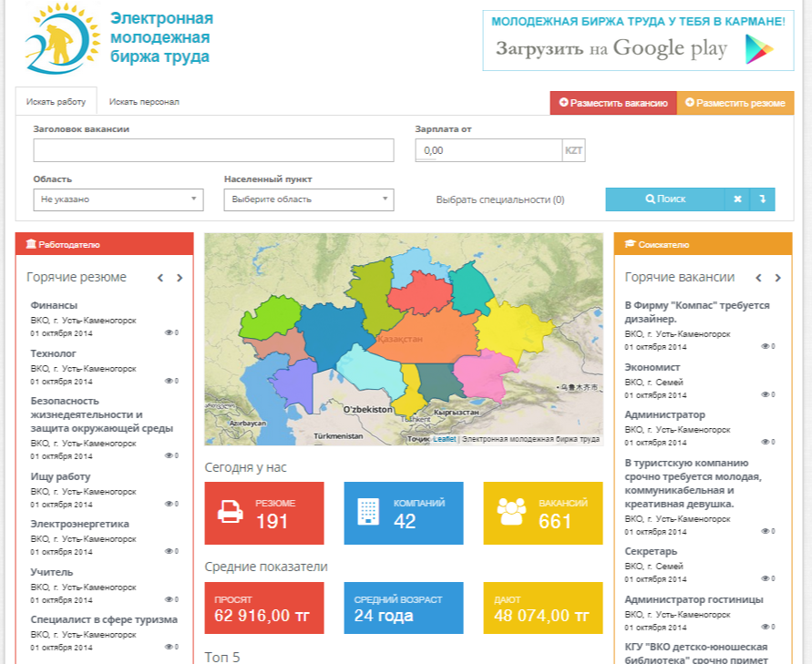Click Разместить резюме button

pos(735,103)
